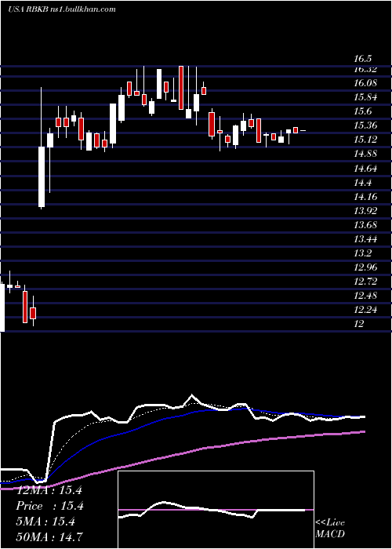392x549 pixels.
Task: Click the 12 price axis label
Action: (x=359, y=324)
